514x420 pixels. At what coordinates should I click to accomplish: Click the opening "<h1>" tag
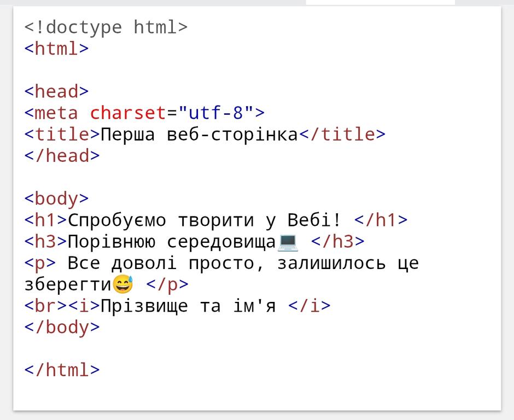(46, 220)
